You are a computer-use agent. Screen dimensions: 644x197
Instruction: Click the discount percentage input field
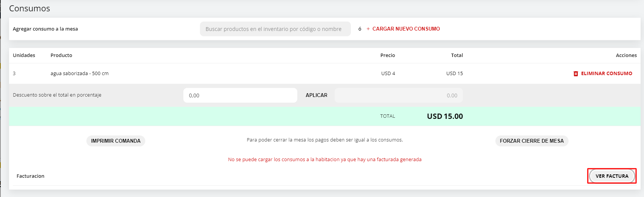point(240,95)
